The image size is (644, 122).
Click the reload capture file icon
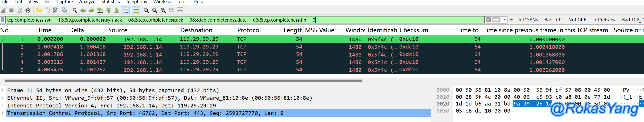64,10
